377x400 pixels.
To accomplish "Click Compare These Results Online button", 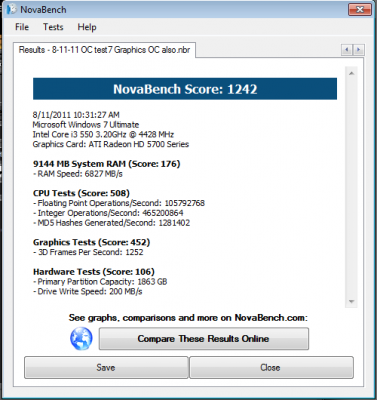I will (x=204, y=339).
